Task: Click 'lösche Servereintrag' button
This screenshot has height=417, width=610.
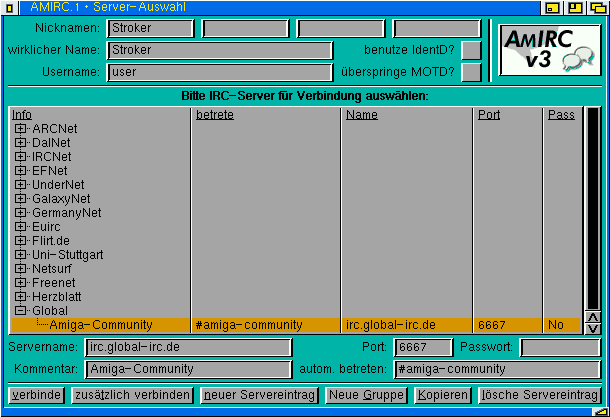Action: pyautogui.click(x=540, y=395)
